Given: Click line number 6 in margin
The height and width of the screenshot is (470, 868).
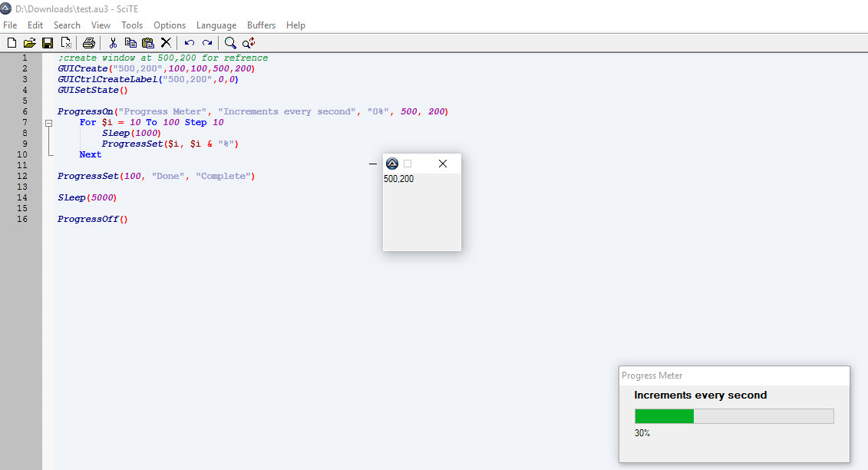Looking at the screenshot, I should (x=25, y=111).
